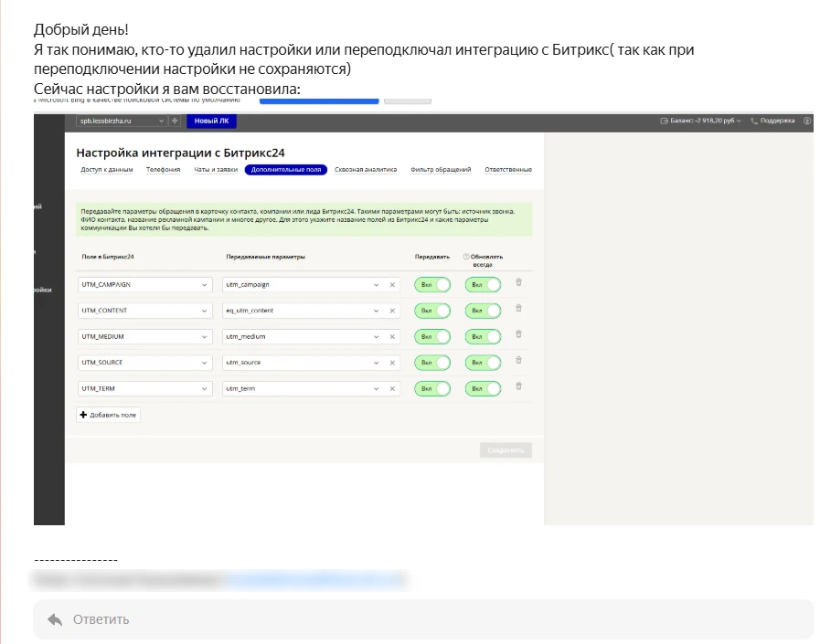Screen dimensions: 820x644
Task: Click the Поле в Битрикс24 column header
Action: pyautogui.click(x=108, y=257)
